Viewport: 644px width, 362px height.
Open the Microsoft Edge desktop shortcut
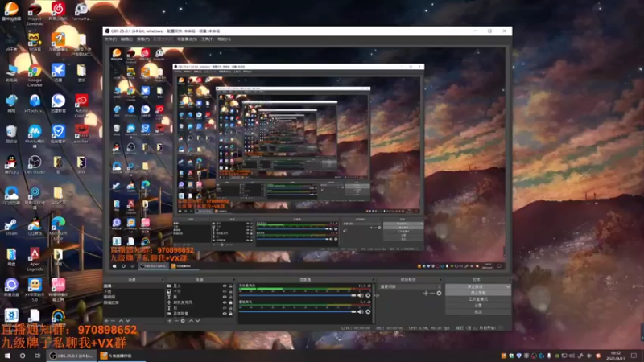[x=58, y=229]
